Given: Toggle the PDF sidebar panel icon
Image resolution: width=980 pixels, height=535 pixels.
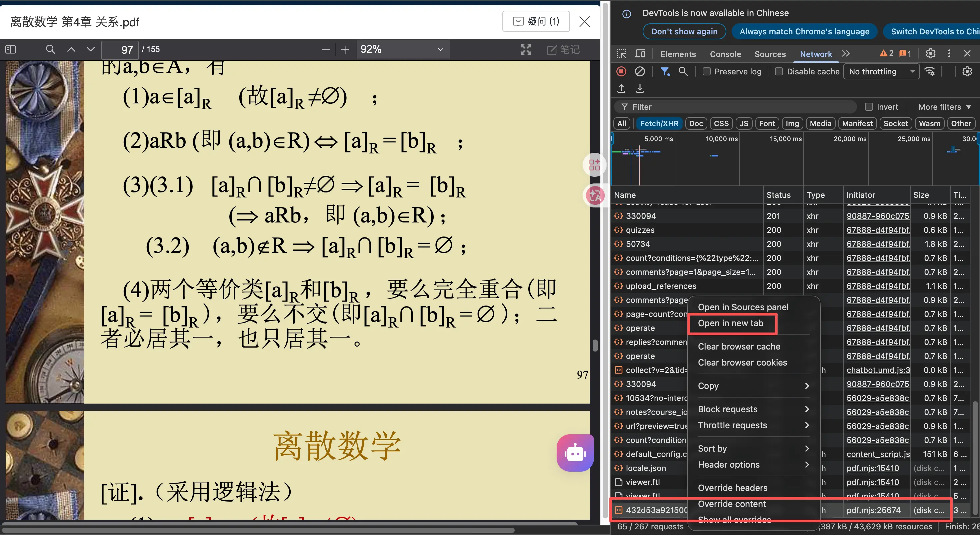Looking at the screenshot, I should pyautogui.click(x=11, y=49).
